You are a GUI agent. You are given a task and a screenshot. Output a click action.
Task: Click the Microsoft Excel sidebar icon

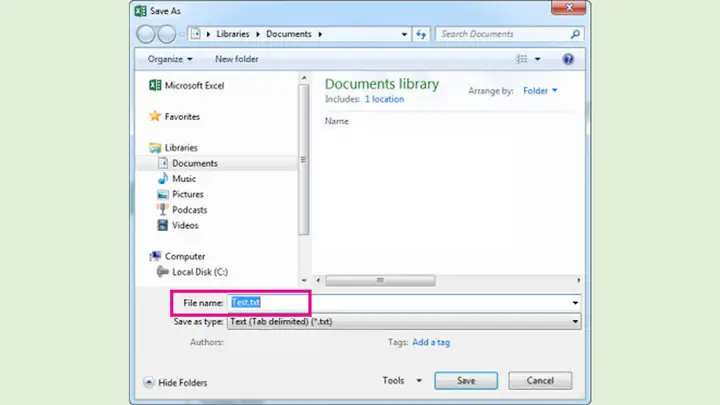click(x=155, y=85)
